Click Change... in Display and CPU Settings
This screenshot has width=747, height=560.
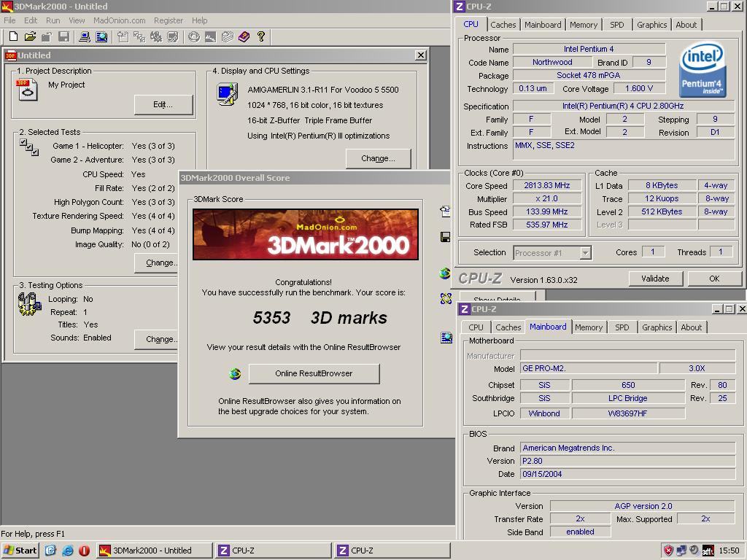pos(379,158)
